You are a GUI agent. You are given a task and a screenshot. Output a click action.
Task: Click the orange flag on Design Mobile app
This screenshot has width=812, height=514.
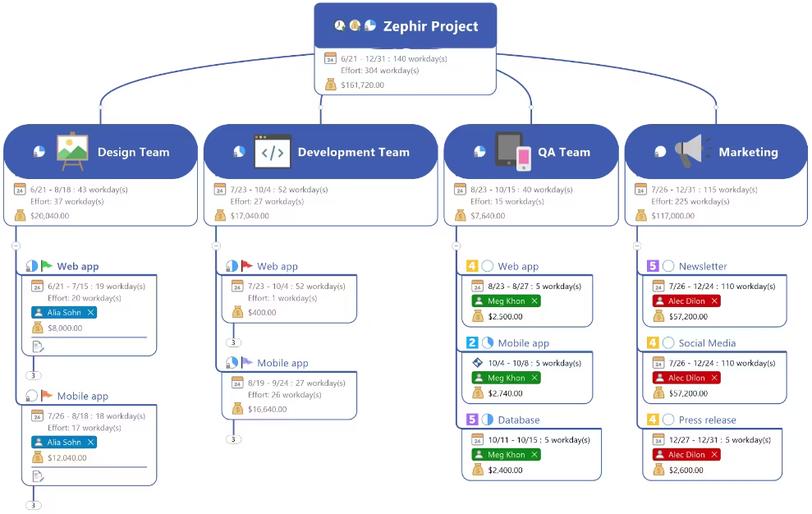click(x=47, y=395)
